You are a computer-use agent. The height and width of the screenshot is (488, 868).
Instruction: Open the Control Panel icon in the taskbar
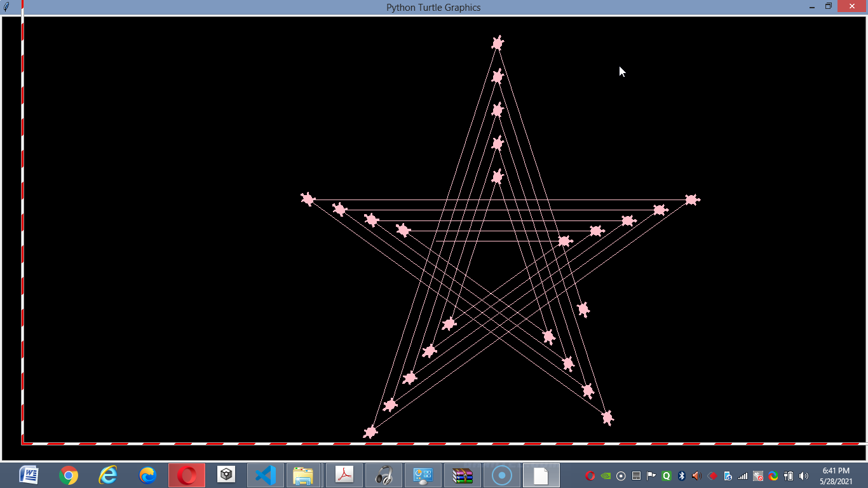(423, 475)
